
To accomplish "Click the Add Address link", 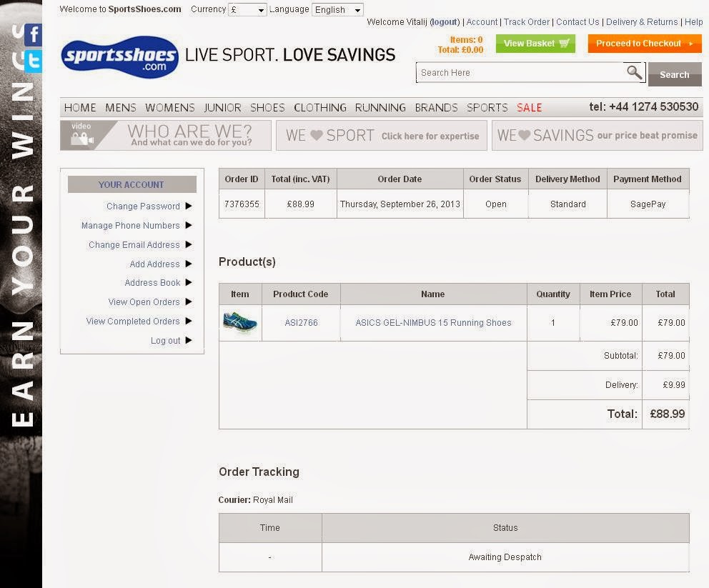I will click(x=154, y=264).
